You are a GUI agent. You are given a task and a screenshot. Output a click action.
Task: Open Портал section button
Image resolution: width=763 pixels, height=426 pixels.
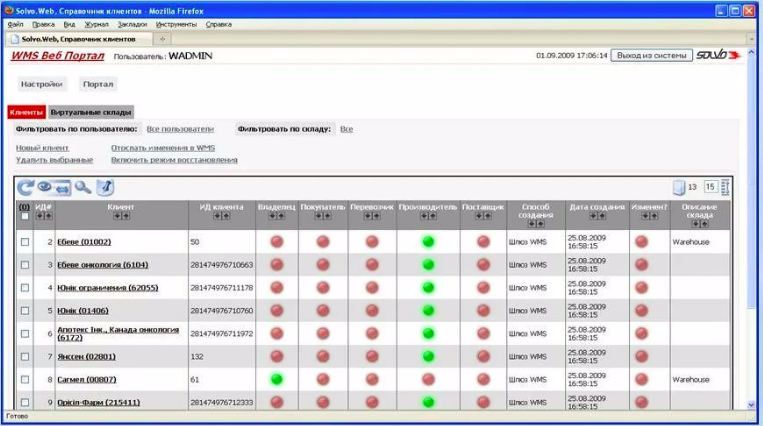pyautogui.click(x=98, y=84)
